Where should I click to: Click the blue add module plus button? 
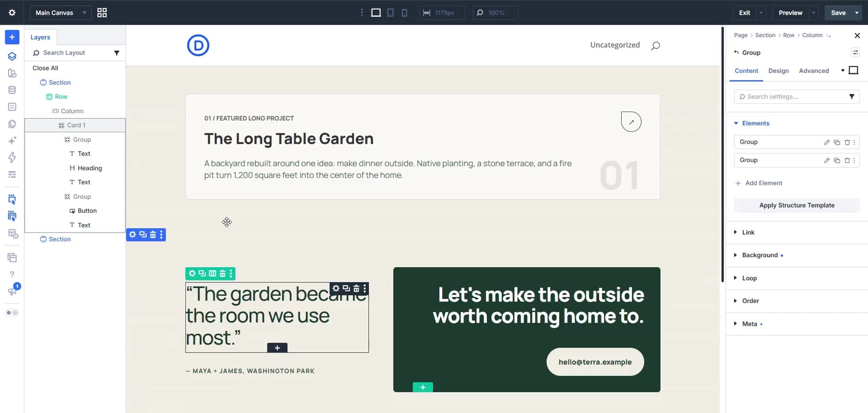coord(12,37)
